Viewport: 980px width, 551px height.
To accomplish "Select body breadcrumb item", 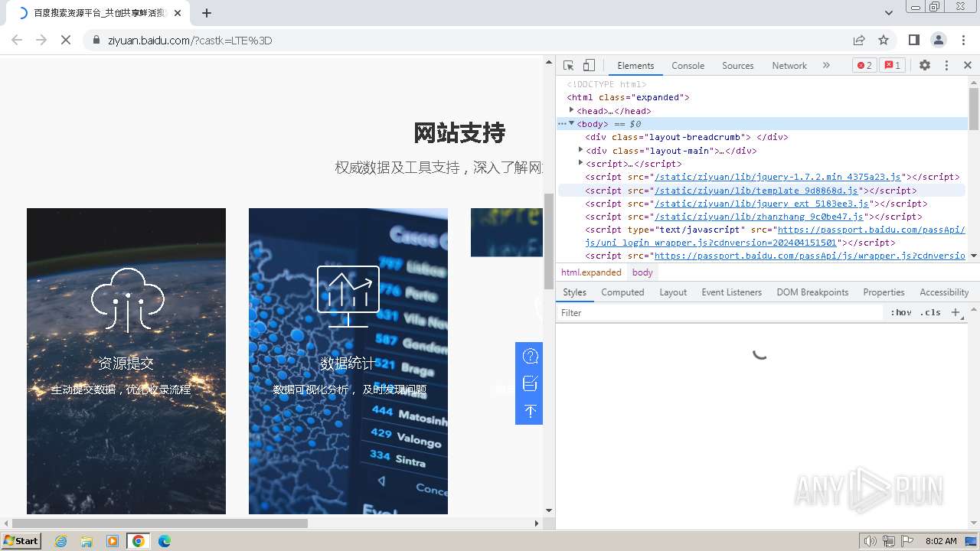I will pos(642,272).
